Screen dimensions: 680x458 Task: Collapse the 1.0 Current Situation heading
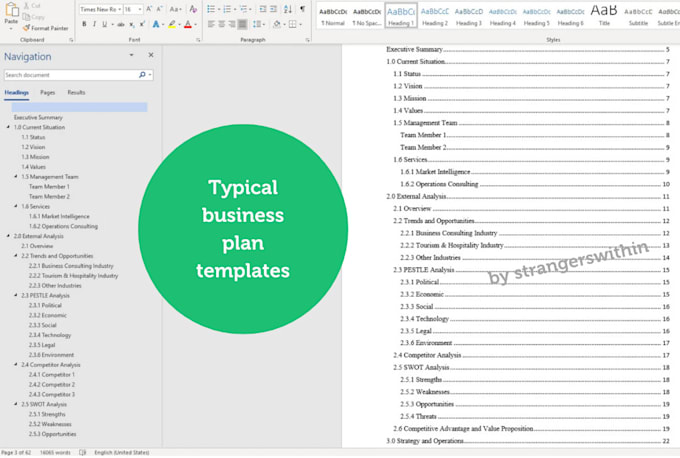point(8,127)
